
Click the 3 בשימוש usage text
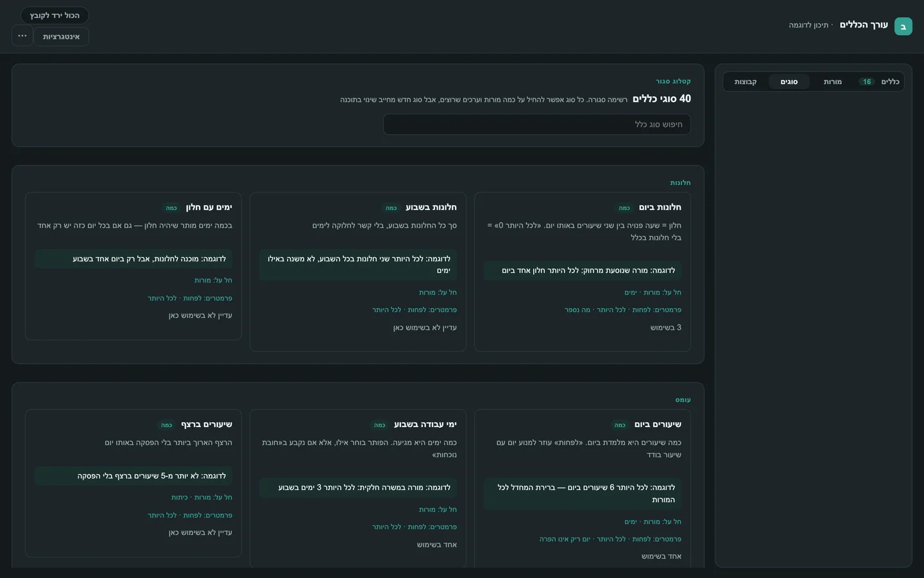pos(666,328)
